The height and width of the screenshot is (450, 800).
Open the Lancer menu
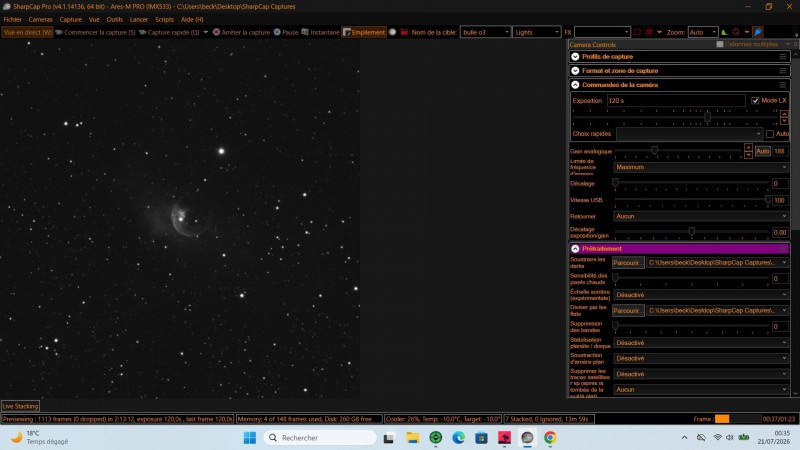pos(139,19)
